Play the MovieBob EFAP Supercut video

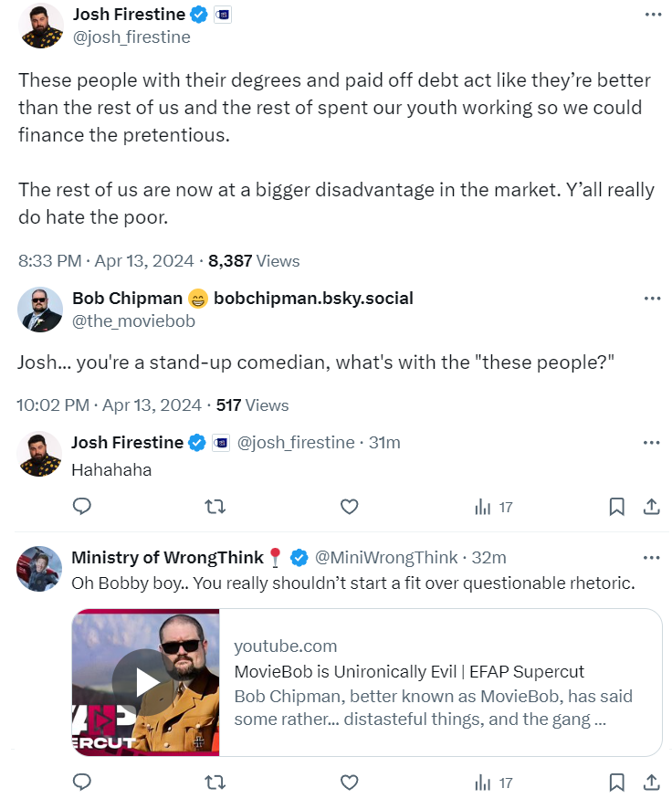click(146, 682)
